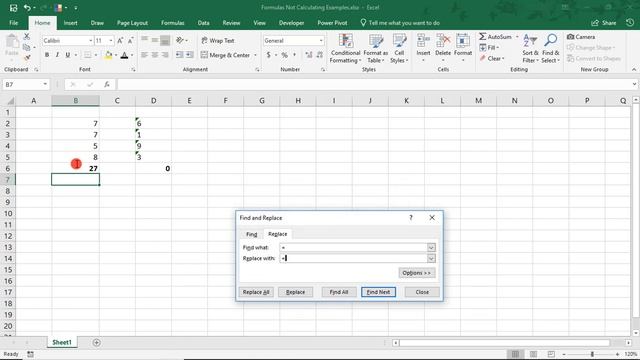Open the Find what history dropdown
The height and width of the screenshot is (360, 640).
pyautogui.click(x=431, y=247)
